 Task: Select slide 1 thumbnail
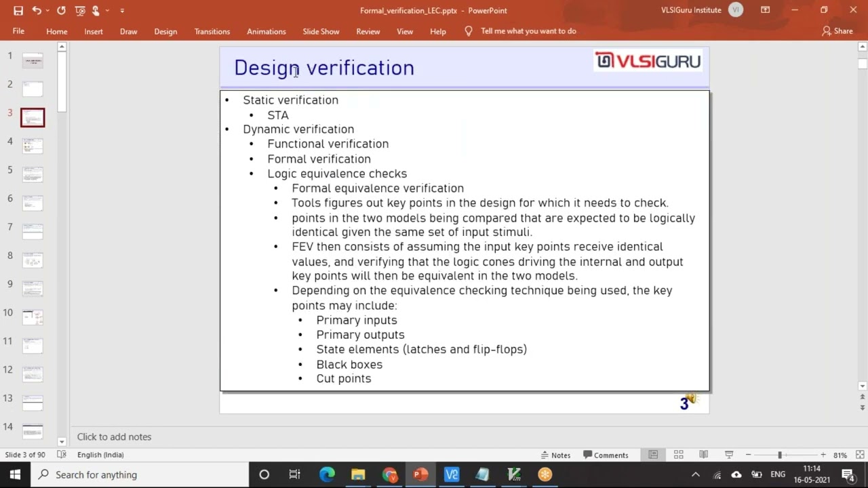pyautogui.click(x=33, y=60)
